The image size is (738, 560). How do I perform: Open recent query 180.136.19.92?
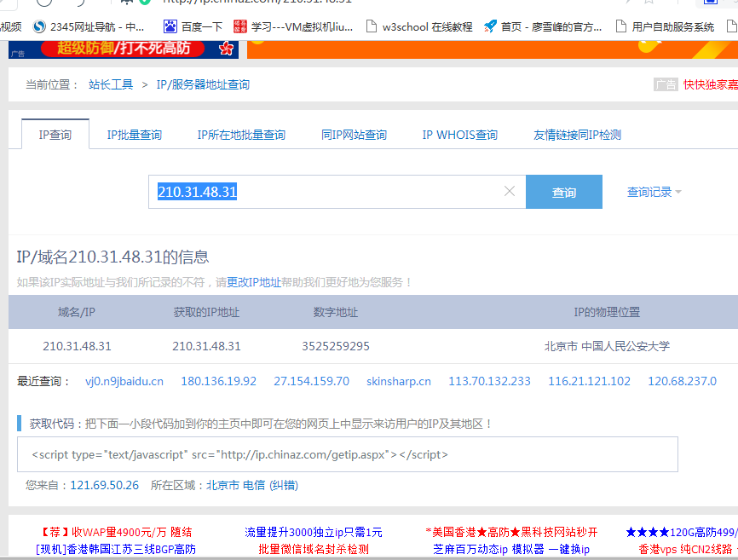tap(219, 381)
